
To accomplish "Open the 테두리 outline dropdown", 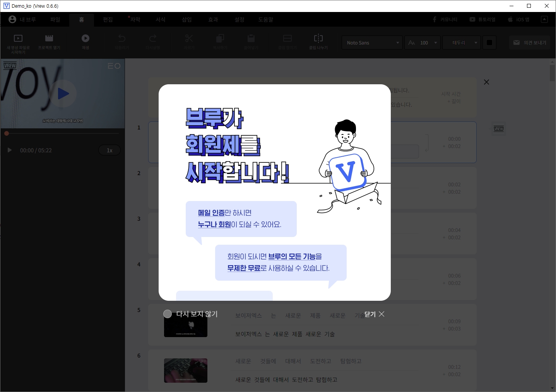I will (461, 43).
